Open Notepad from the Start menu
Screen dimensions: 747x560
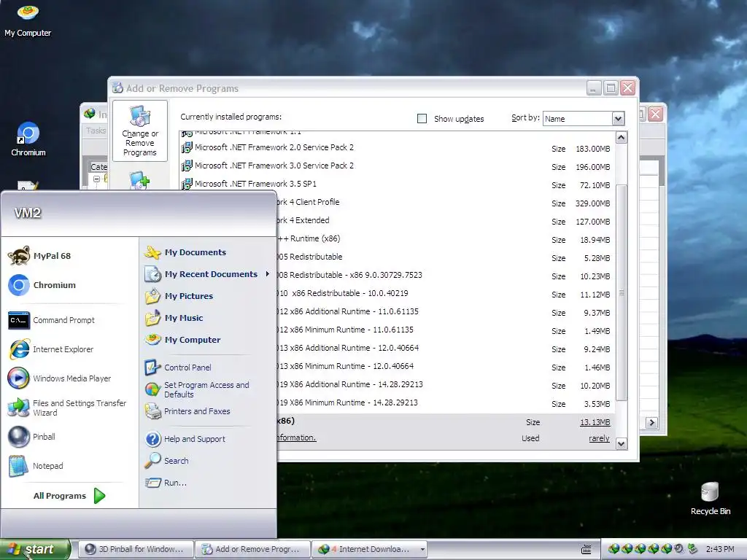(36, 466)
